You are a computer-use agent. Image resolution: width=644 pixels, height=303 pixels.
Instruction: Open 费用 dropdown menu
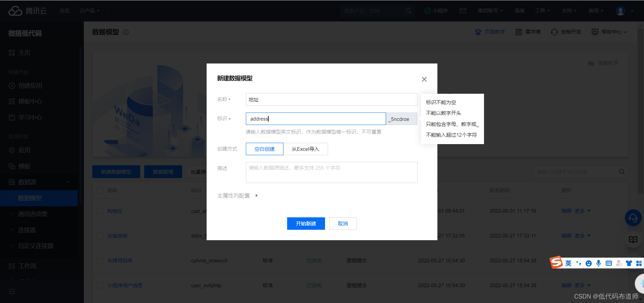(x=596, y=11)
